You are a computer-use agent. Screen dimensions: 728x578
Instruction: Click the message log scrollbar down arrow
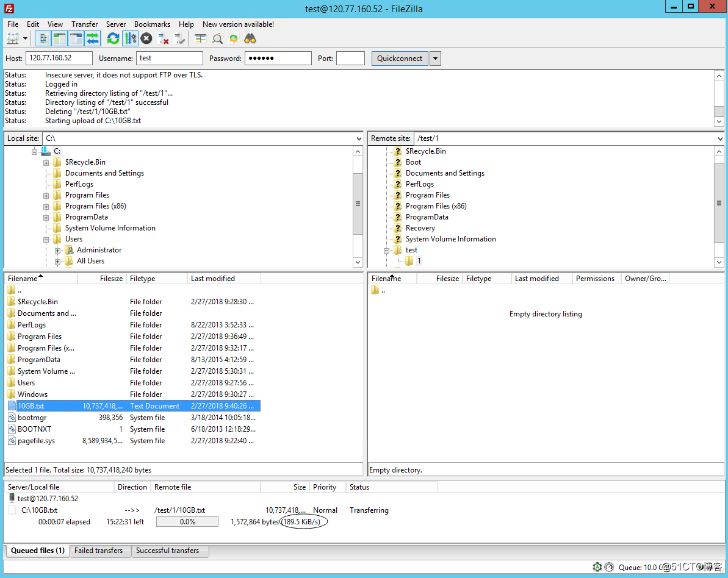719,121
